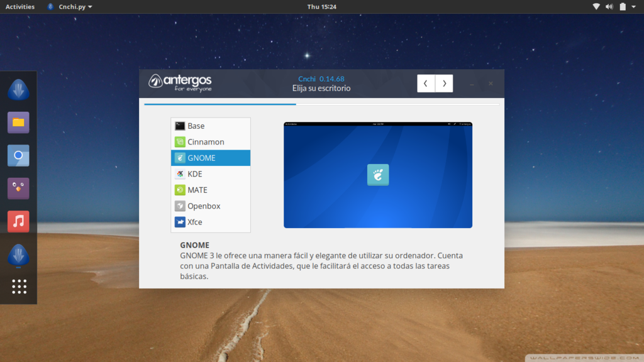
Task: Click the volume icon in top bar
Action: (609, 6)
